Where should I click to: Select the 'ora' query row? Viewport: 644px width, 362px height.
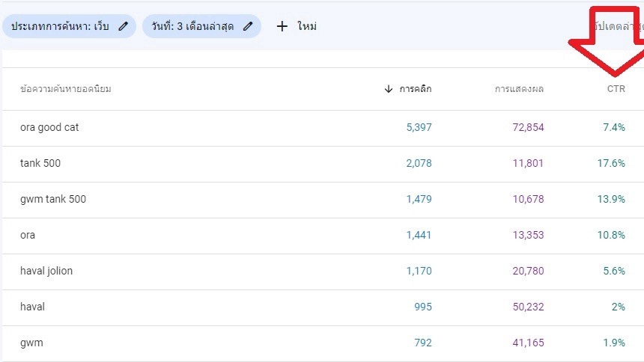click(x=28, y=235)
